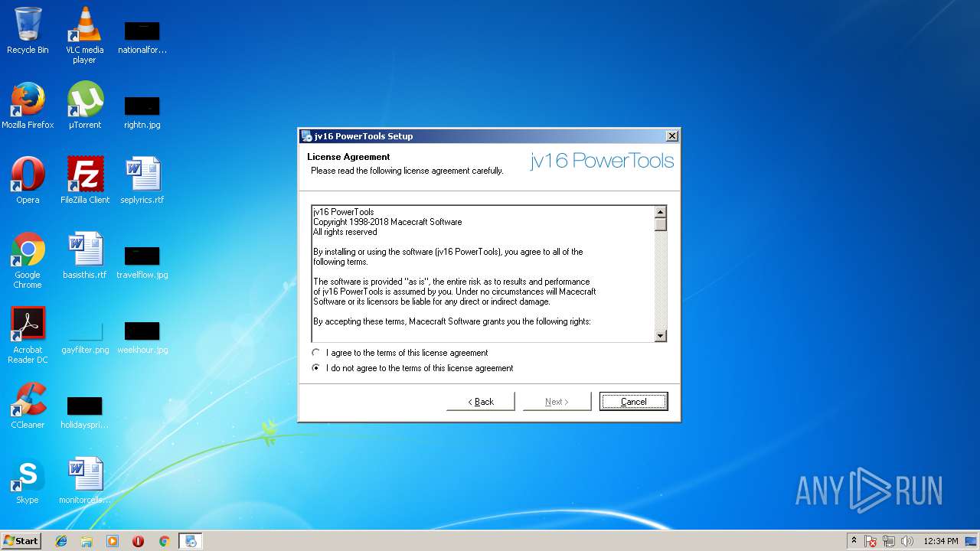Select monitorcells… document icon
The width and height of the screenshot is (980, 551).
tap(85, 481)
